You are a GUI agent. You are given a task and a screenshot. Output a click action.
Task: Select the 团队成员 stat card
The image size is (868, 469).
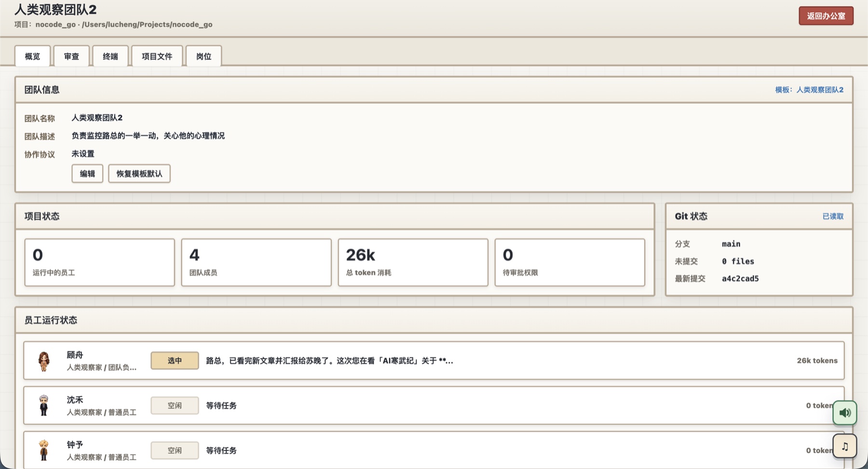tap(256, 262)
